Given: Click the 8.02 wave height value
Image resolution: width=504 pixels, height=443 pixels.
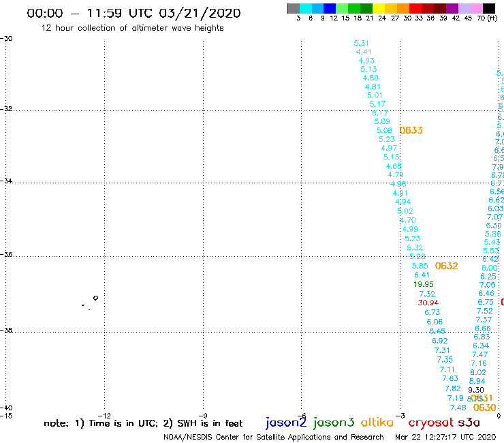Looking at the screenshot, I should 478,372.
